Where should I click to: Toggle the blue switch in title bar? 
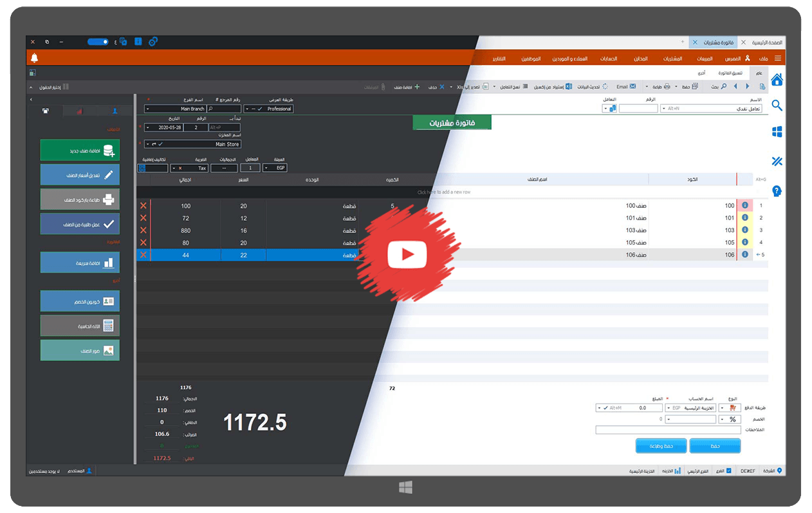pyautogui.click(x=98, y=42)
